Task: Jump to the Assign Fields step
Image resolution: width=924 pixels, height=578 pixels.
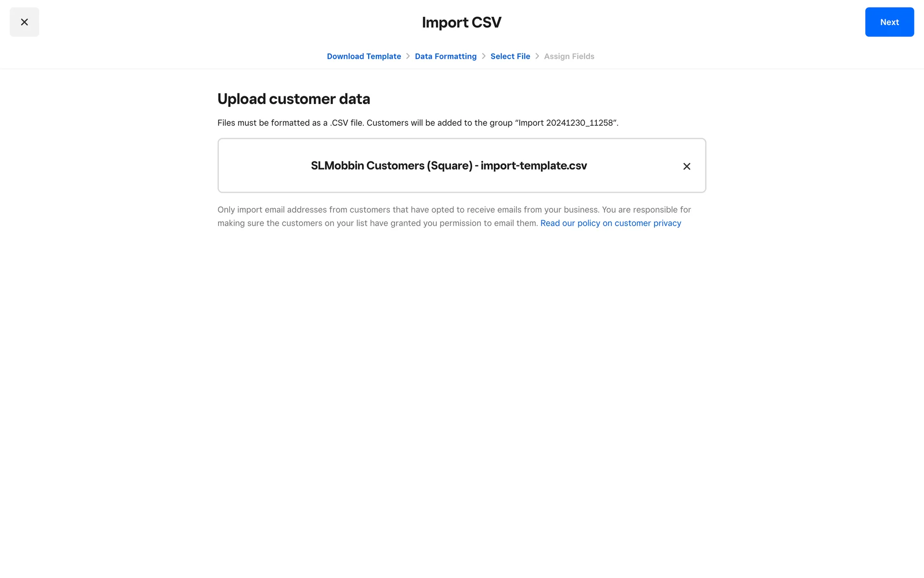Action: click(x=569, y=56)
